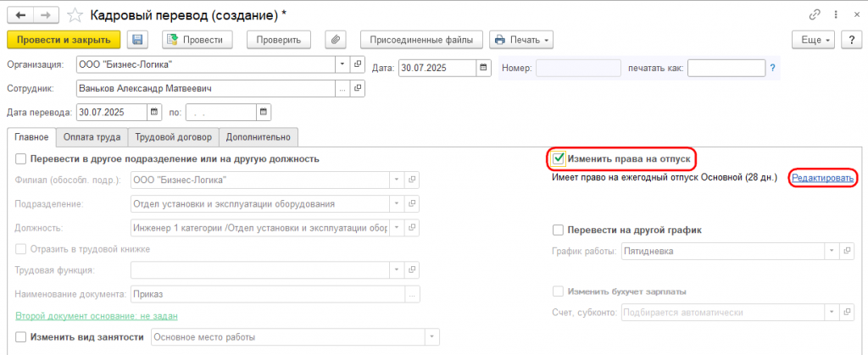This screenshot has height=355, width=868.
Task: Go back with the left arrow button
Action: pyautogui.click(x=21, y=15)
